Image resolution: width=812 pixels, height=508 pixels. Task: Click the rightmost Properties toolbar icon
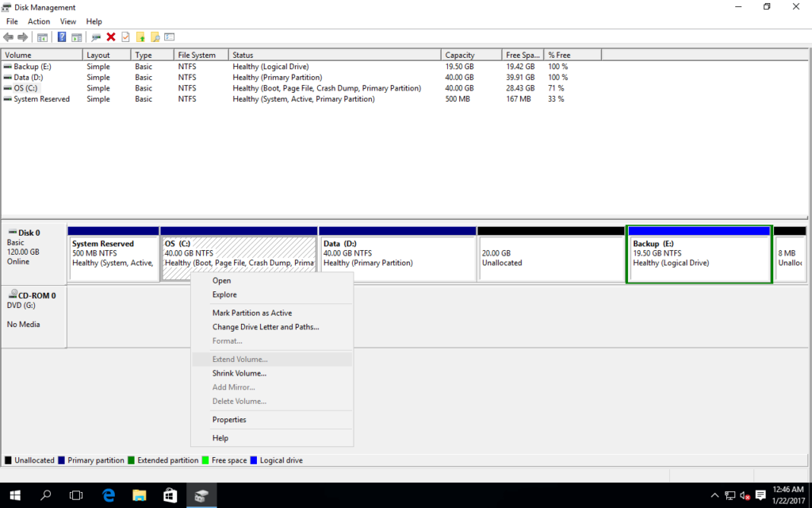tap(170, 37)
